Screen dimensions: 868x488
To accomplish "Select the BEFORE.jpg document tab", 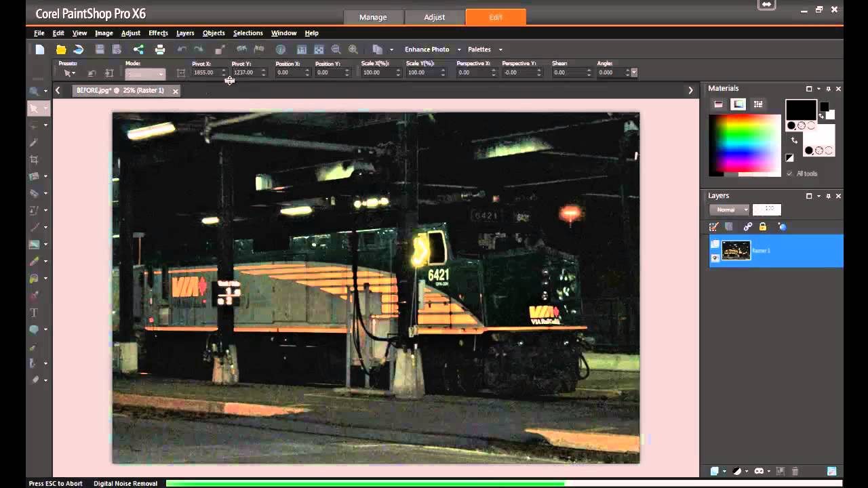I will tap(120, 91).
